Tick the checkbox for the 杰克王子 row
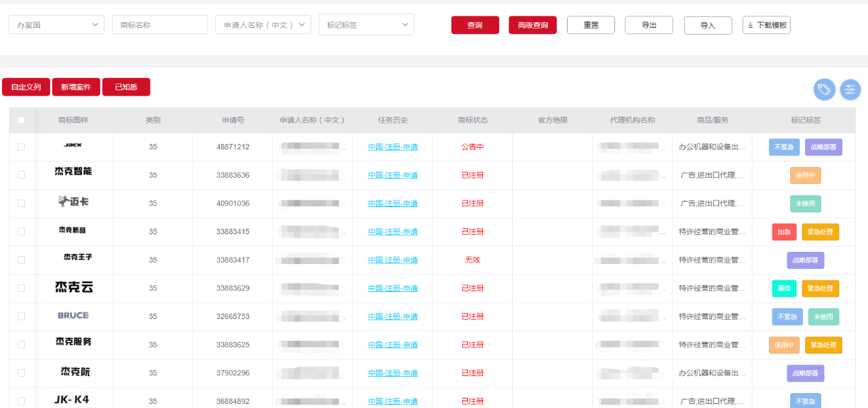 [21, 260]
